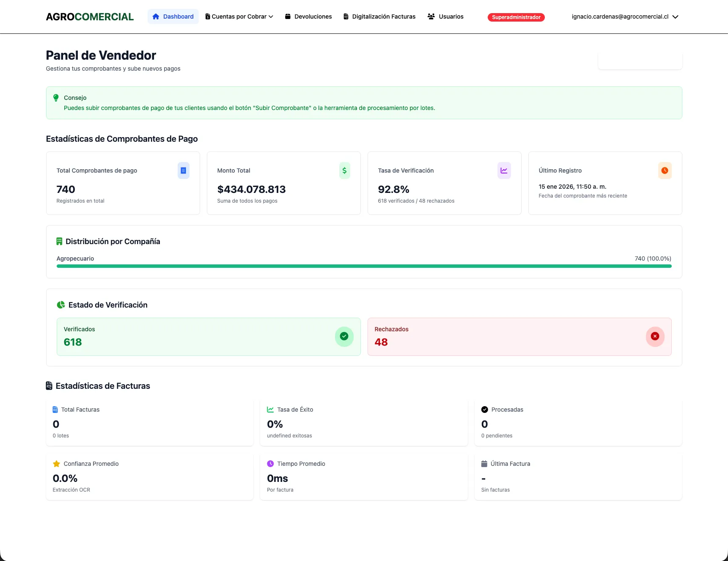Click the lightbulb icon beside Consejo

pyautogui.click(x=56, y=98)
